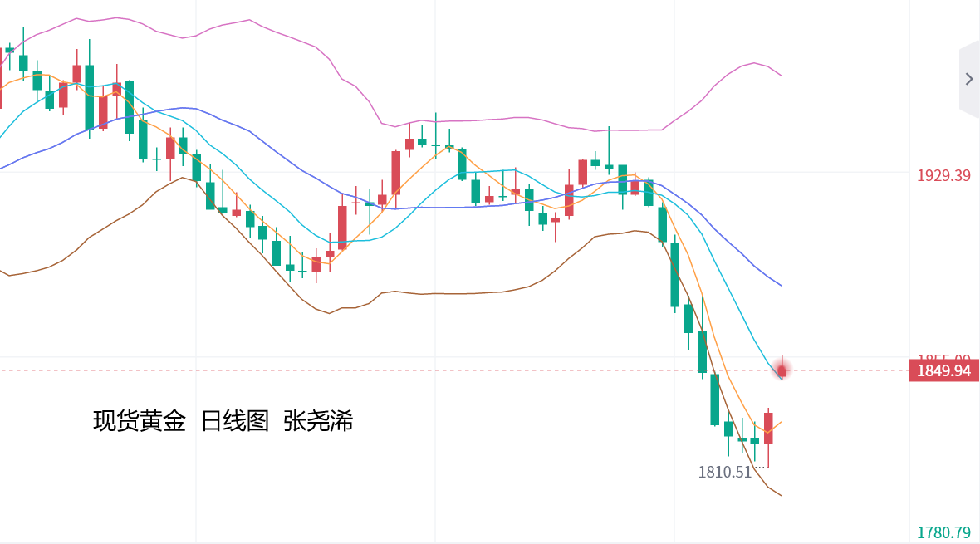The height and width of the screenshot is (544, 980).
Task: Select the tall green candle at top left
Action: point(89,96)
